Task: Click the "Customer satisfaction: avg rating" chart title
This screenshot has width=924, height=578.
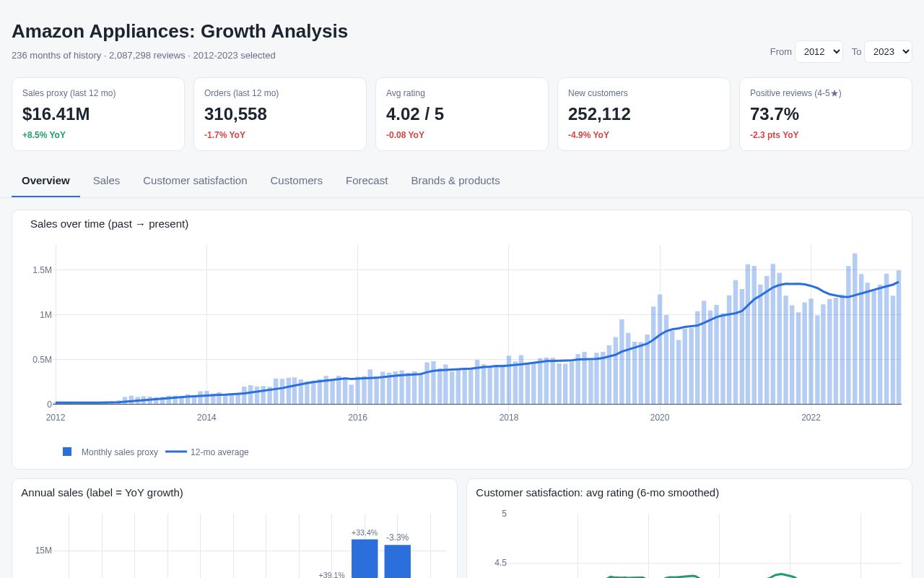Action: (x=597, y=493)
